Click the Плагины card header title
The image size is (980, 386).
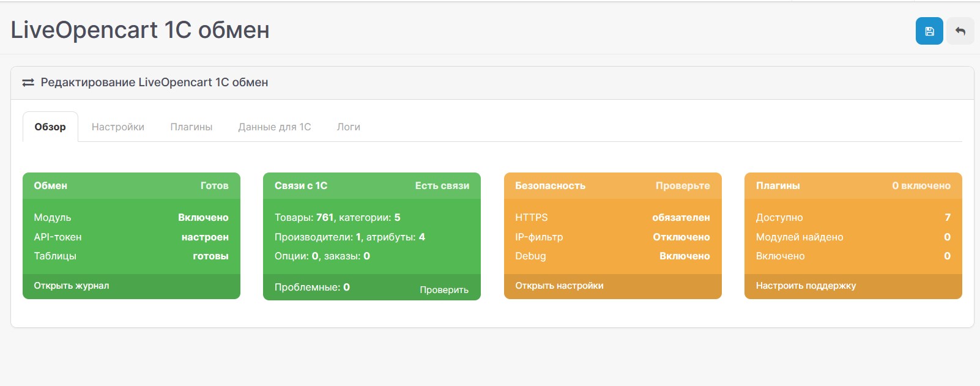tap(778, 185)
